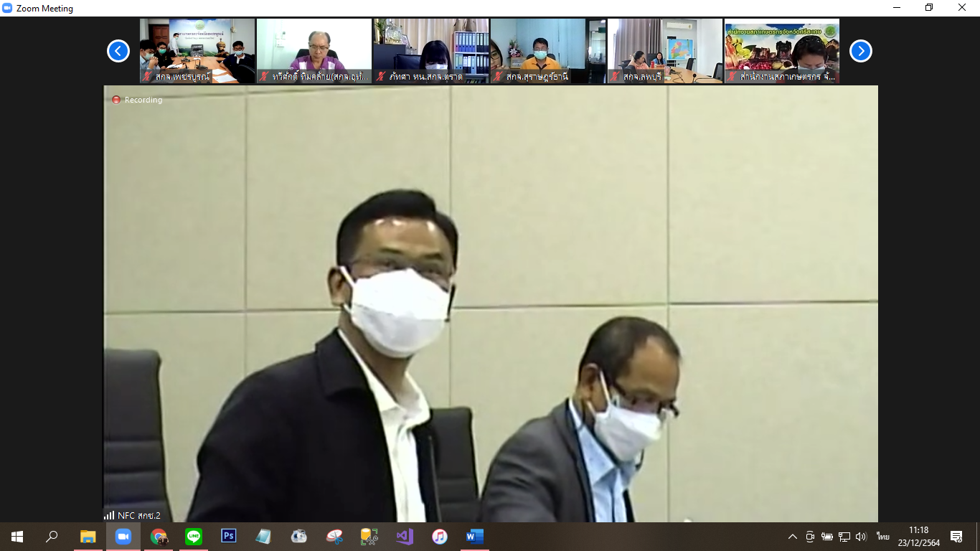Open Visual Studio from taskbar

pyautogui.click(x=405, y=536)
